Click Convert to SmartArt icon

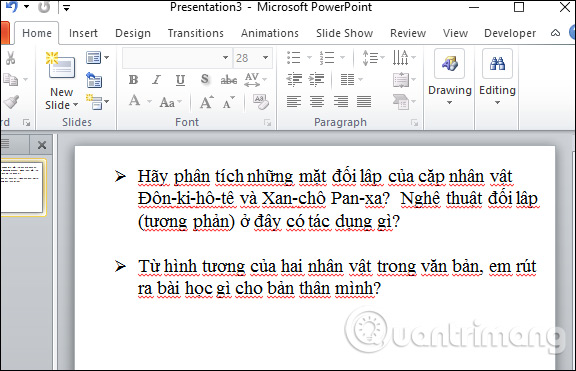pos(404,102)
